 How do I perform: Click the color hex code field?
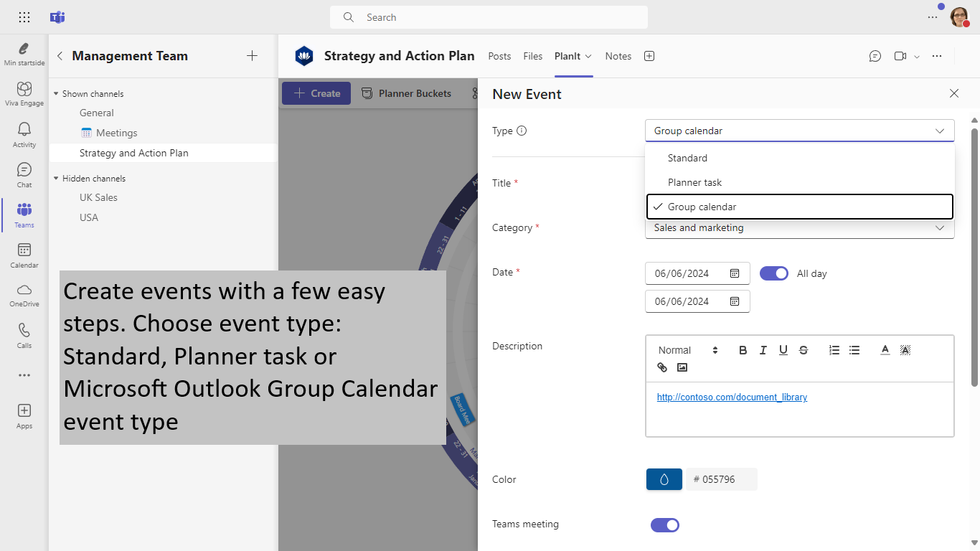pos(722,479)
